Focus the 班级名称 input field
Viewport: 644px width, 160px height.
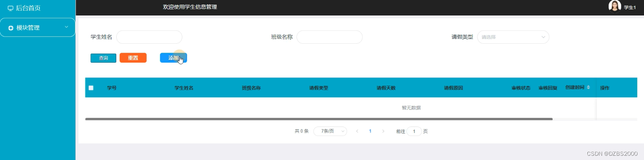(x=330, y=37)
